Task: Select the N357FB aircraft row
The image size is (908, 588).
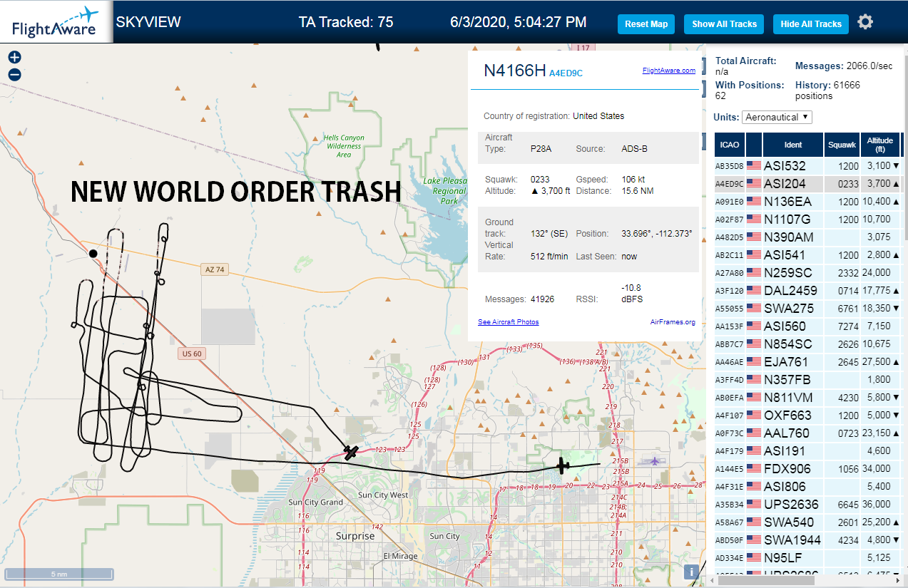Action: (x=809, y=380)
